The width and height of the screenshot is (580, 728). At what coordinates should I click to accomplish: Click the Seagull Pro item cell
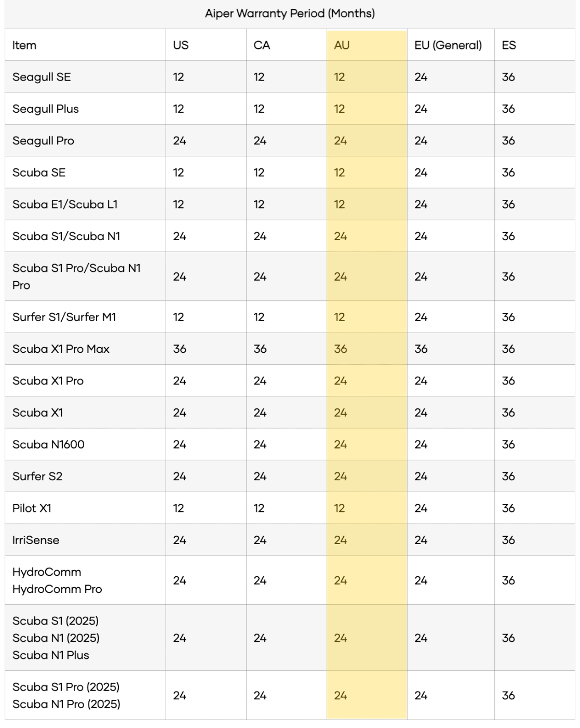(x=85, y=140)
